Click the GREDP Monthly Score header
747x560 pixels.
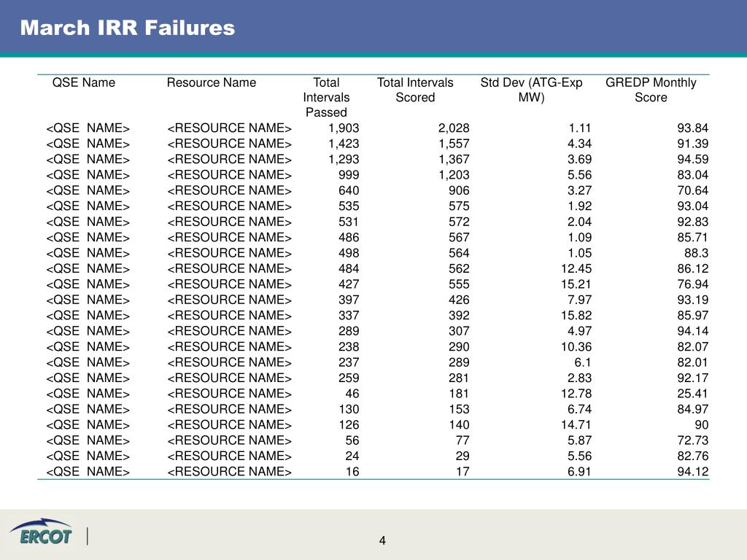click(651, 90)
